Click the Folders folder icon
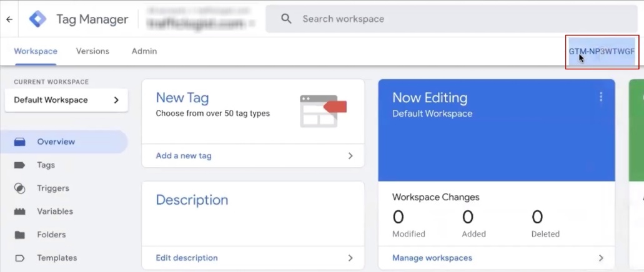Screen dimensions: 644x272 (x=19, y=235)
